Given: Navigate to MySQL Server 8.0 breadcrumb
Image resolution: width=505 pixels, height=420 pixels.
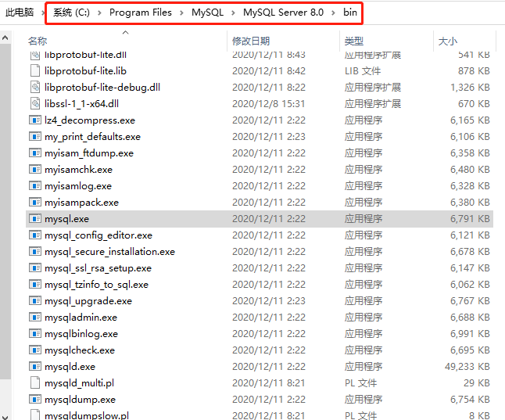Looking at the screenshot, I should click(x=283, y=13).
